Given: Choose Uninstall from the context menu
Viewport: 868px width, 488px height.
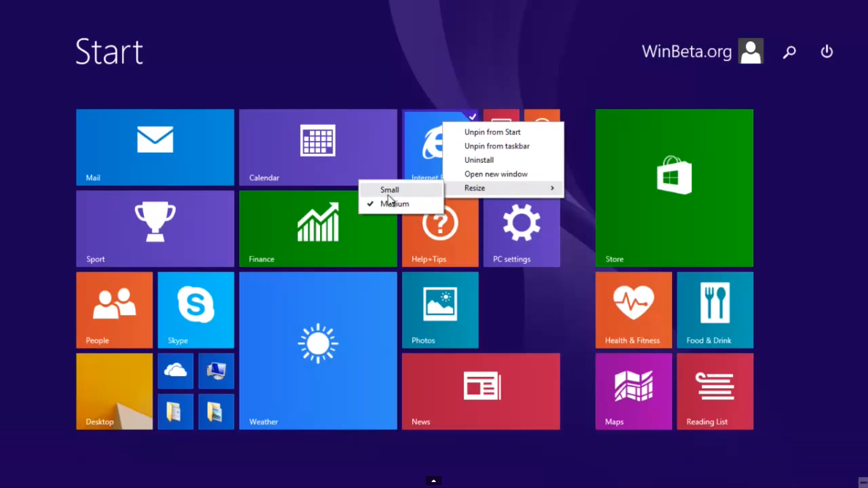Looking at the screenshot, I should [479, 160].
